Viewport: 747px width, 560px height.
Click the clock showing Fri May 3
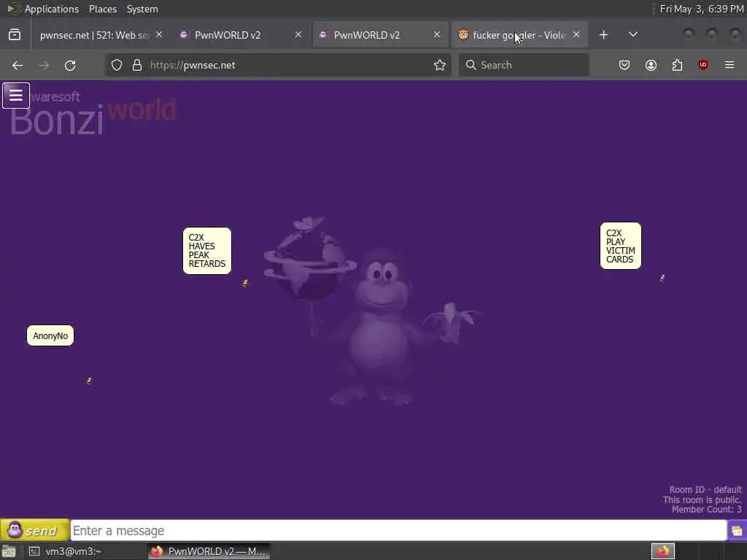[x=701, y=9]
